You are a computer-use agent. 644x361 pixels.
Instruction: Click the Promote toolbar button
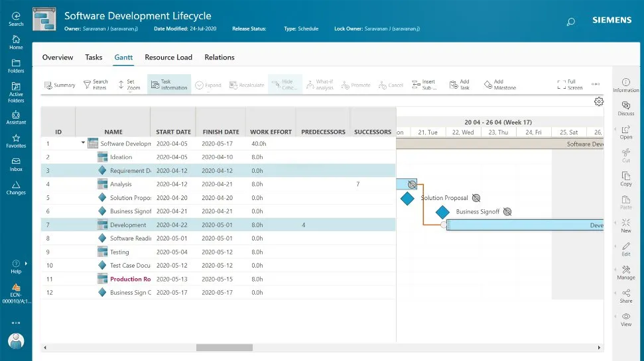(x=356, y=85)
